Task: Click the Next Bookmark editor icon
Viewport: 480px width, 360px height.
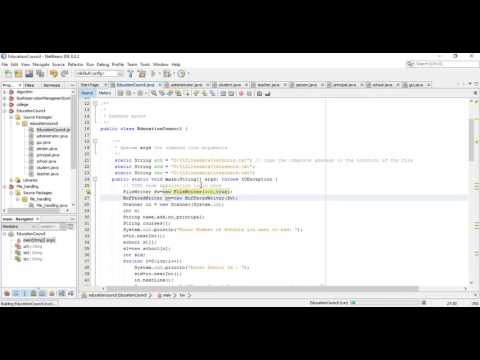Action: point(204,93)
